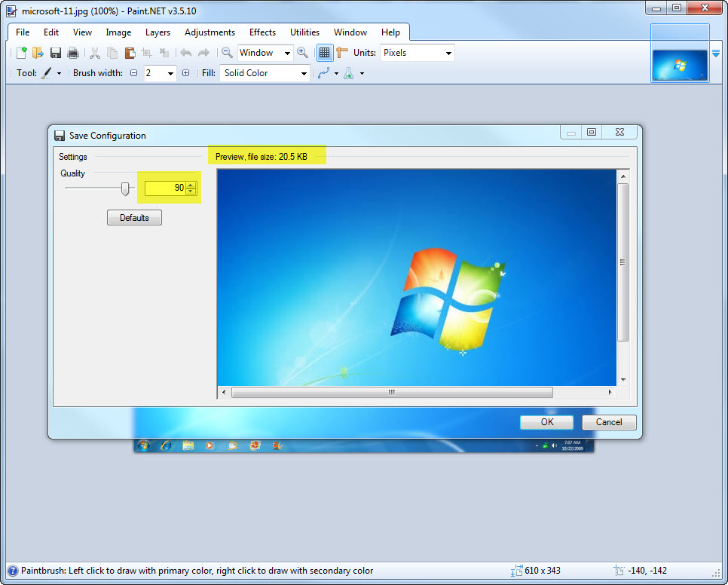Open the antialiasing mode dropdown arrow

point(336,73)
